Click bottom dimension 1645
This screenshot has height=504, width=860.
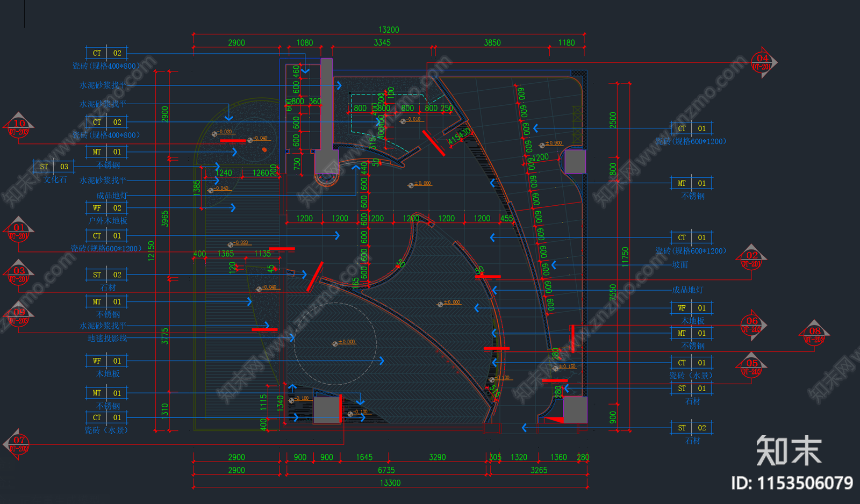364,457
